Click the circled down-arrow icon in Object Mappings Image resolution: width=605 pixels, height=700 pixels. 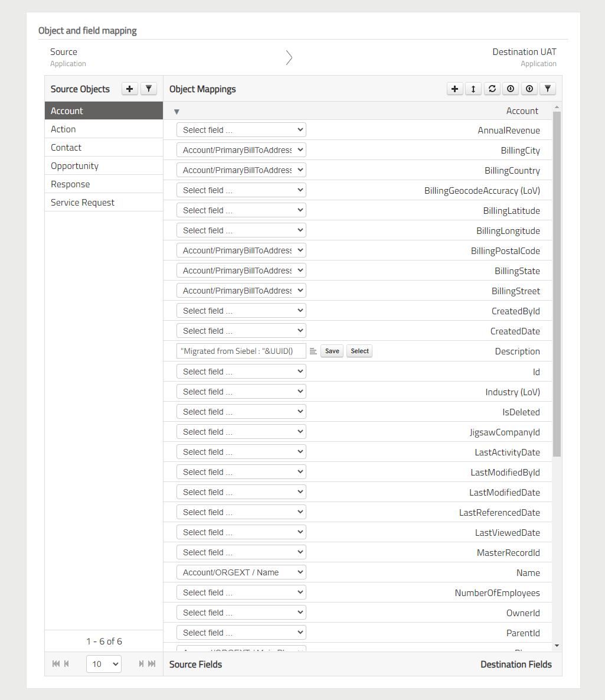[x=511, y=89]
